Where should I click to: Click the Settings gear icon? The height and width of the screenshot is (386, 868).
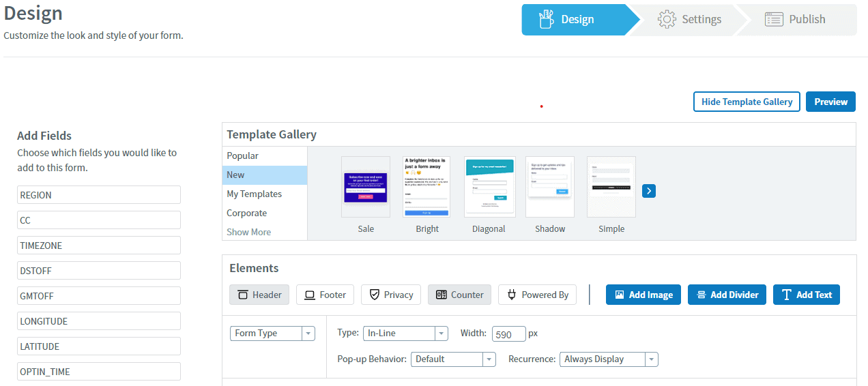coord(667,19)
